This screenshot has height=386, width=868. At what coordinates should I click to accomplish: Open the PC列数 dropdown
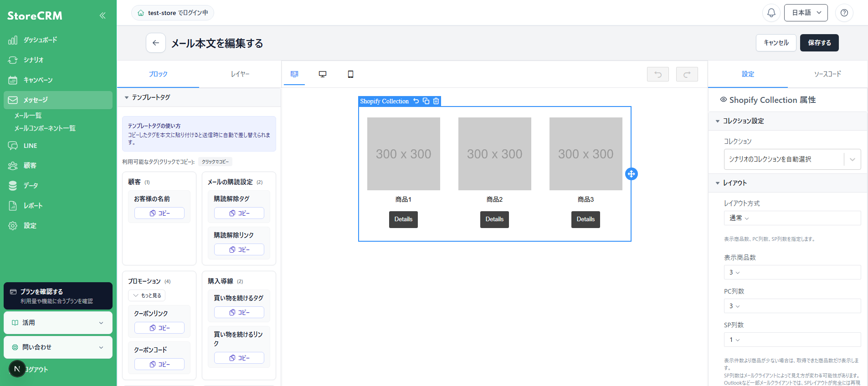click(x=792, y=306)
